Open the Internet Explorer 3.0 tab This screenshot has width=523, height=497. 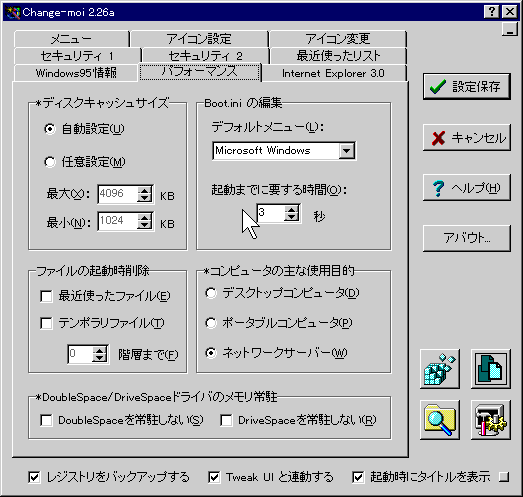coord(333,73)
